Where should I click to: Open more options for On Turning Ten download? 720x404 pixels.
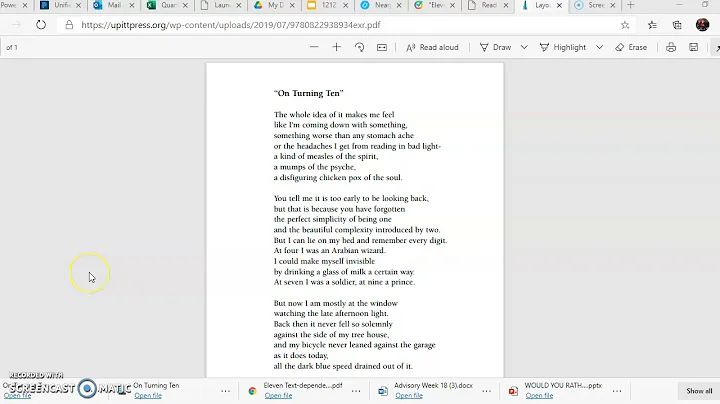[x=225, y=391]
